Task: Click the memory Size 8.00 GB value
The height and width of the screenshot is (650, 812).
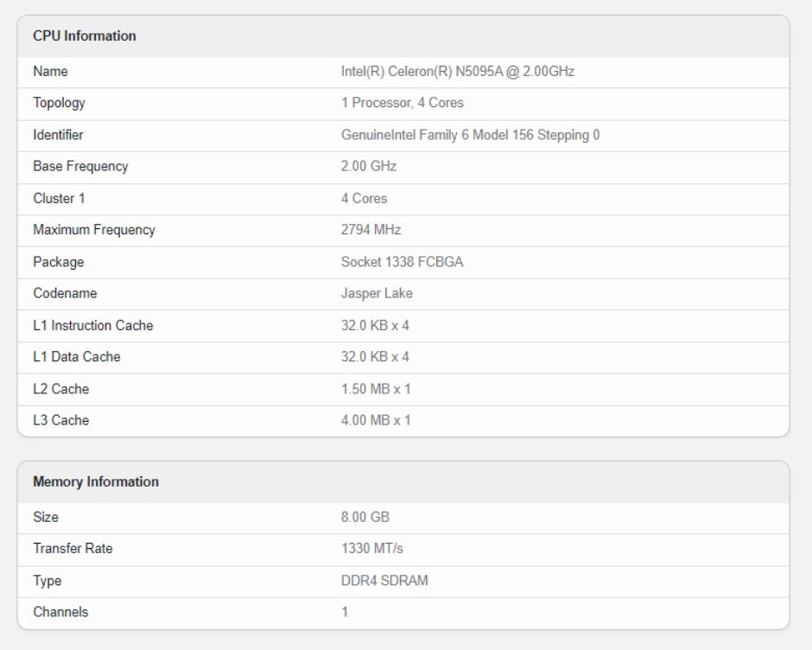Action: point(365,517)
